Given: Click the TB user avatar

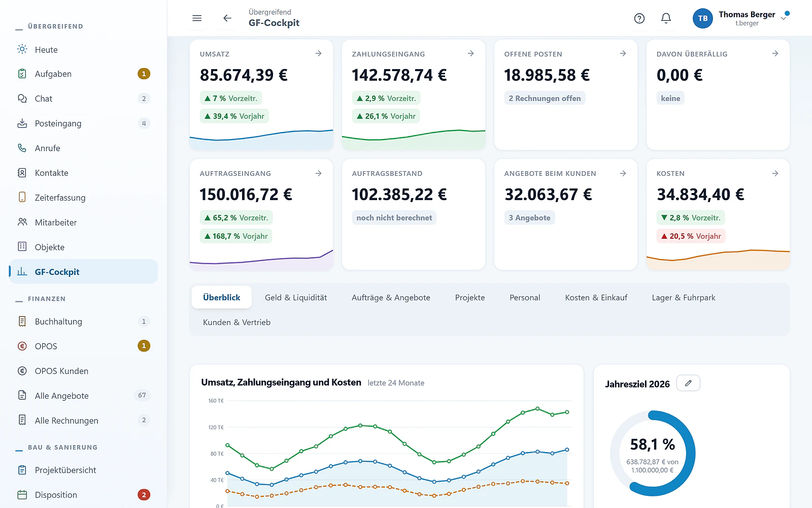Looking at the screenshot, I should [x=703, y=18].
